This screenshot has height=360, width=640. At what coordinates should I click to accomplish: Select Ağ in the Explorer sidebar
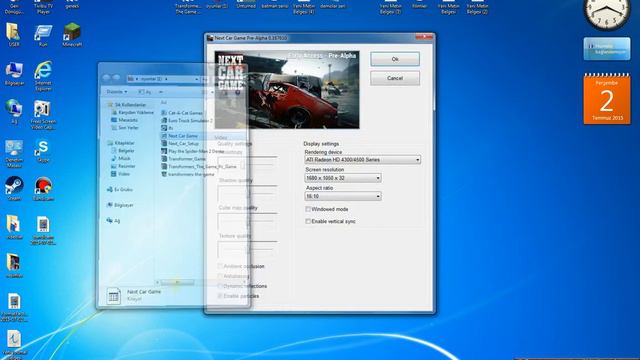(x=113, y=221)
